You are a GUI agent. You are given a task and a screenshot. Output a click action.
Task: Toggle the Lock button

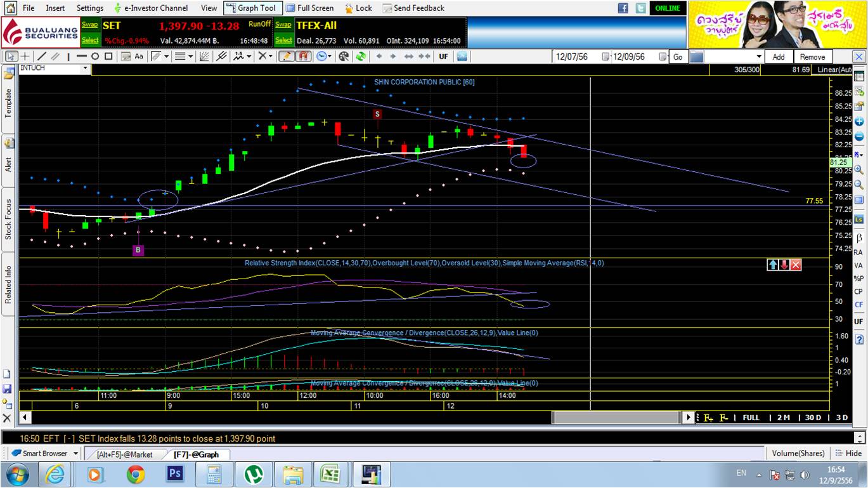click(x=358, y=8)
